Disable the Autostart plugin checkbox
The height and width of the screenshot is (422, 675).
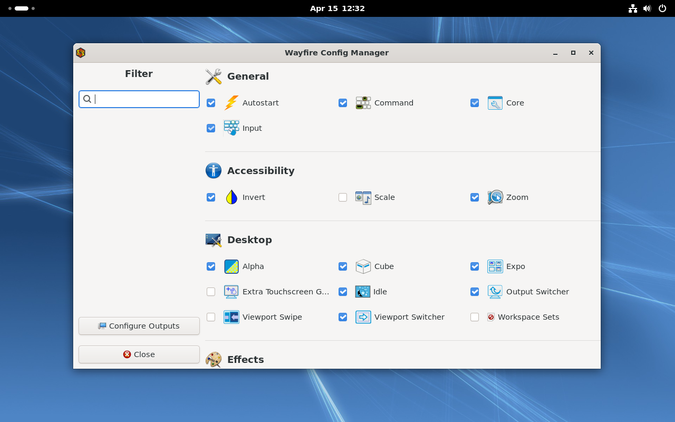tap(211, 103)
